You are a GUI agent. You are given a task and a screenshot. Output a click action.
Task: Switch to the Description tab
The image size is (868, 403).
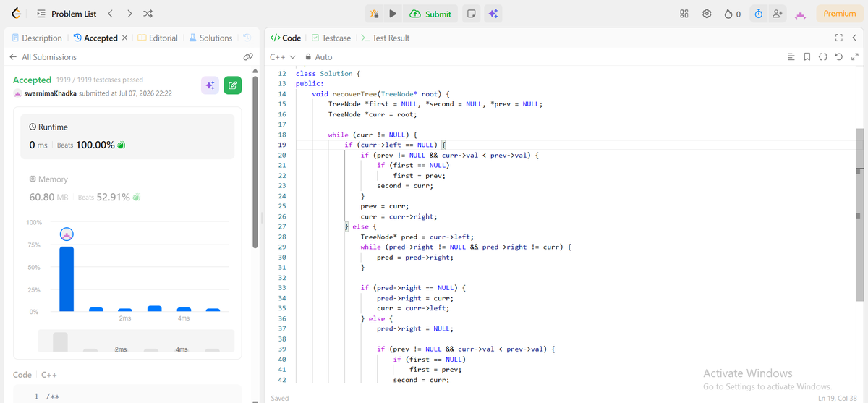point(37,38)
